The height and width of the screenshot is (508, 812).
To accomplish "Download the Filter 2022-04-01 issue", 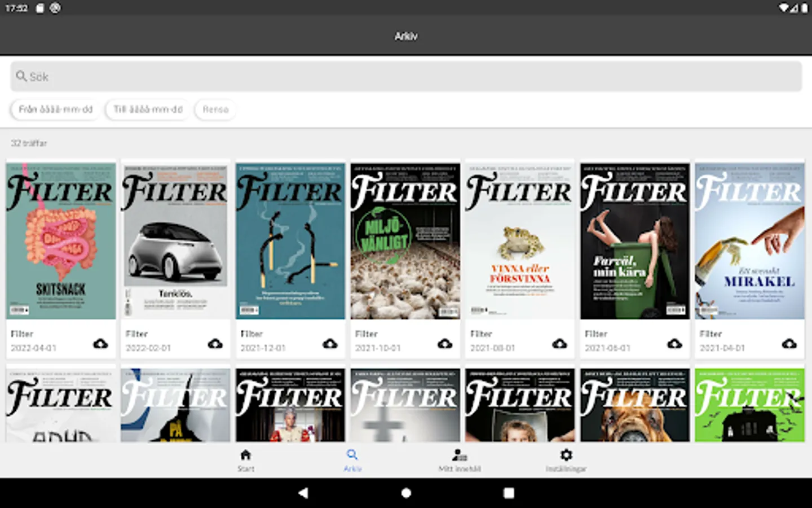I will click(x=100, y=343).
